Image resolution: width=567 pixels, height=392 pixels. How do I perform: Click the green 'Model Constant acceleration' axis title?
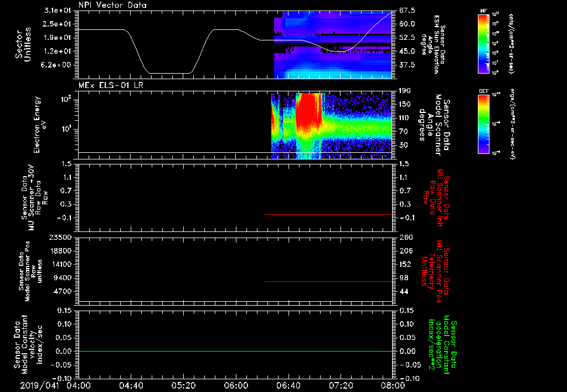(x=443, y=345)
